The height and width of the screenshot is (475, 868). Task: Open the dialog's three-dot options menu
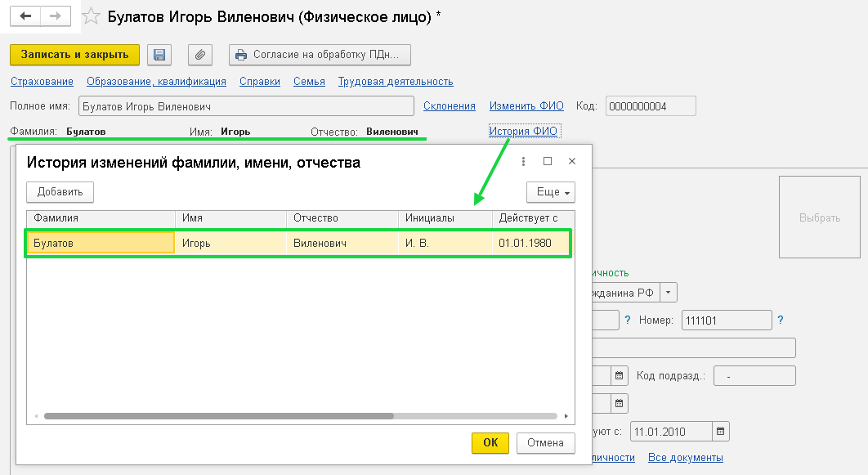[x=523, y=161]
